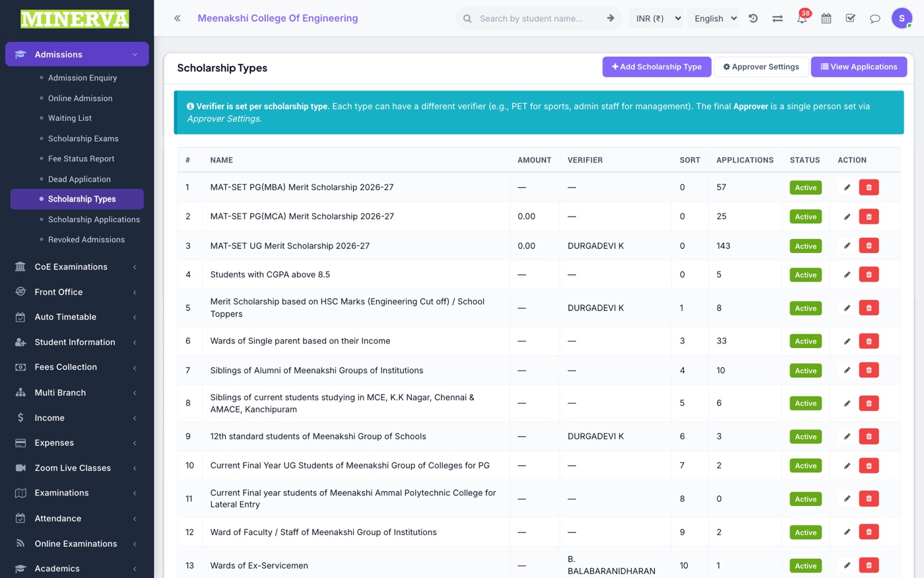Image resolution: width=924 pixels, height=578 pixels.
Task: Click Add Scholarship Type button
Action: (x=657, y=67)
